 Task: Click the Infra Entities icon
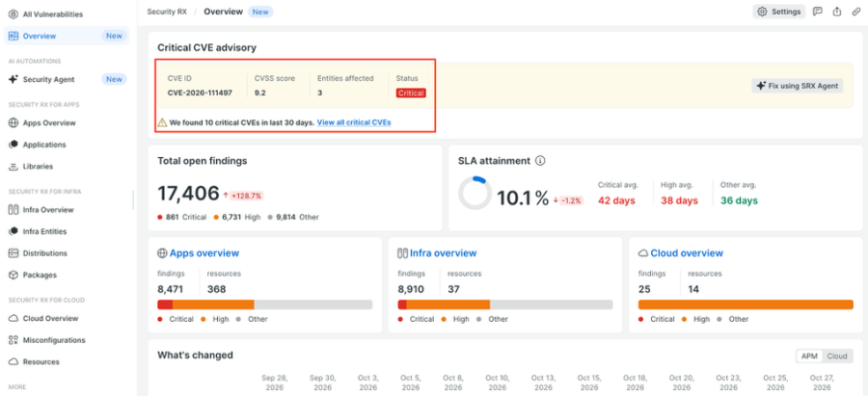click(x=14, y=231)
